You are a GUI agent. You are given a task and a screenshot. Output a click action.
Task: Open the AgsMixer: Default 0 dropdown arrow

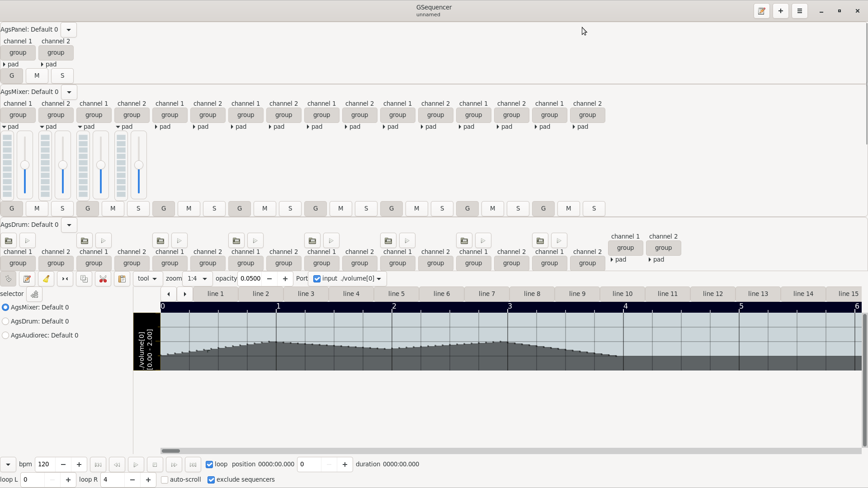pos(69,92)
